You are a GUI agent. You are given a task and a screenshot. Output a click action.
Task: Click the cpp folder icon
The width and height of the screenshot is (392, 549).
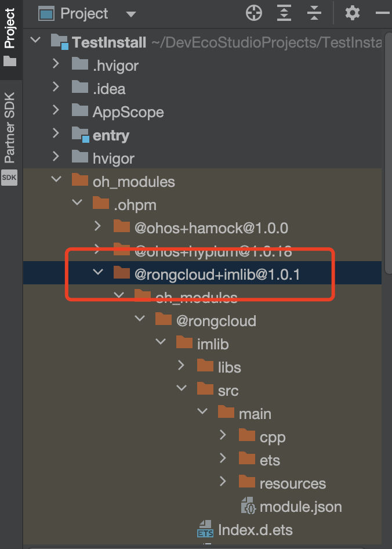click(x=247, y=435)
